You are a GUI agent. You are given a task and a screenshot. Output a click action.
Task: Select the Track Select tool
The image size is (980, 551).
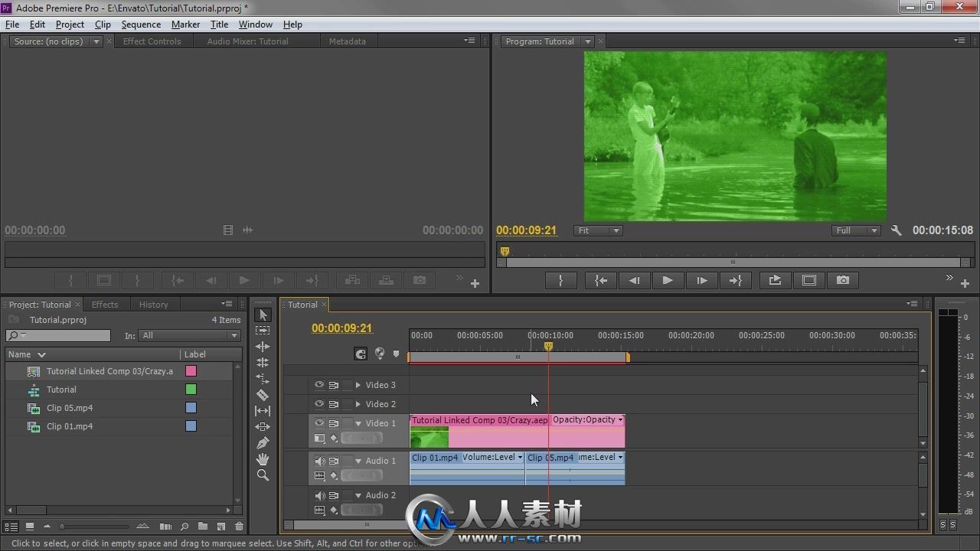click(263, 331)
